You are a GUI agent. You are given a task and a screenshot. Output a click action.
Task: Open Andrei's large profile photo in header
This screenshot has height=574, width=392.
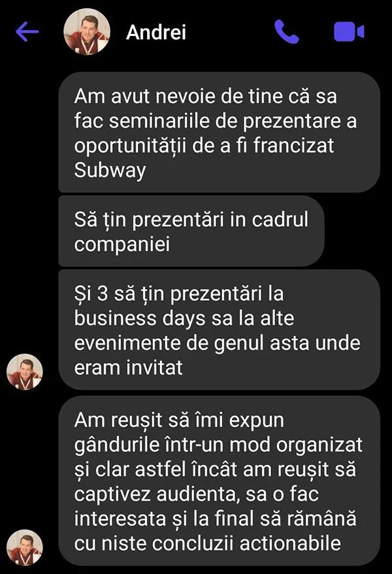(87, 31)
